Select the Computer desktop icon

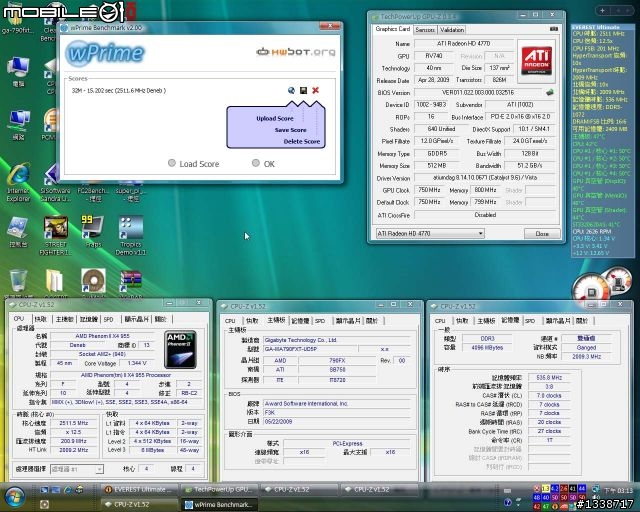pos(18,72)
